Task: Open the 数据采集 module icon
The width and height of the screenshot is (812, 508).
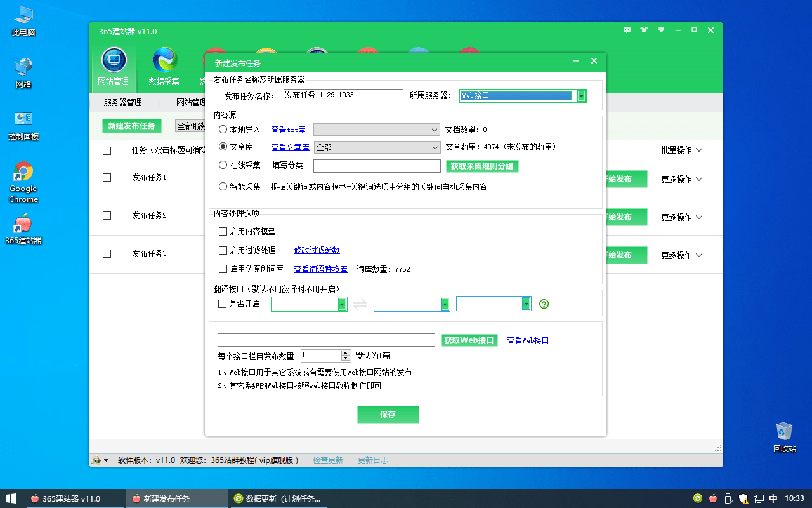Action: [x=164, y=66]
